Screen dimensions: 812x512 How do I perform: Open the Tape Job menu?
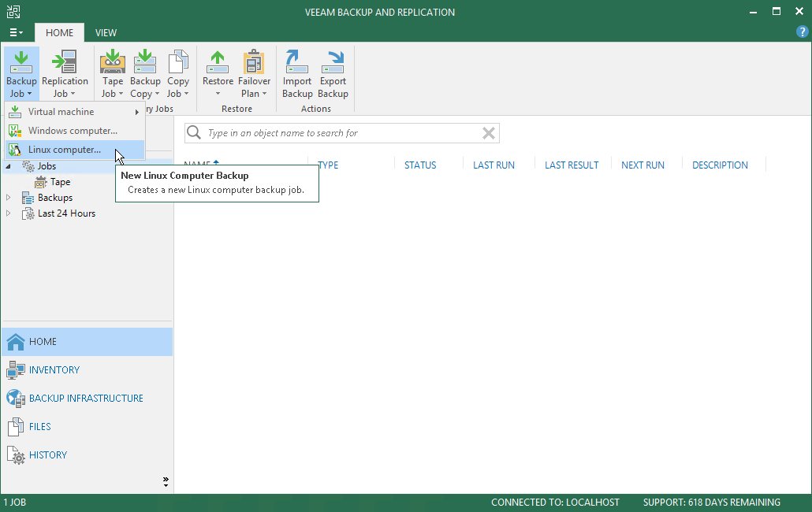point(113,74)
